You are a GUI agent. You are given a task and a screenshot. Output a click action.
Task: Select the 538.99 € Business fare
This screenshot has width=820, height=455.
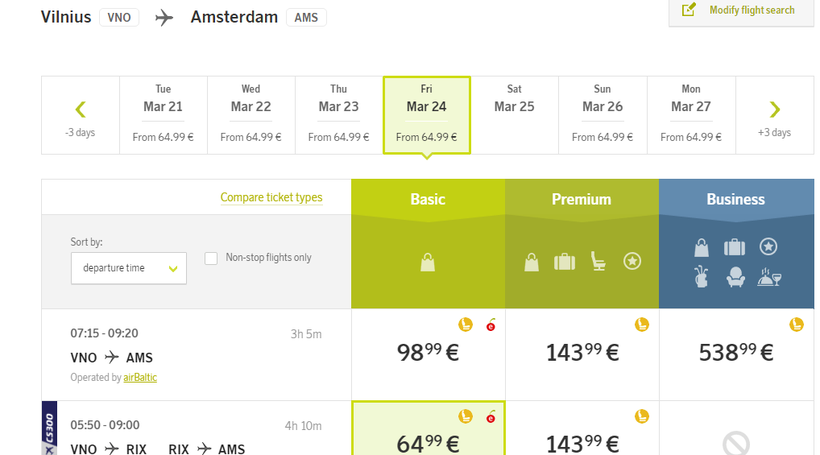pyautogui.click(x=736, y=353)
